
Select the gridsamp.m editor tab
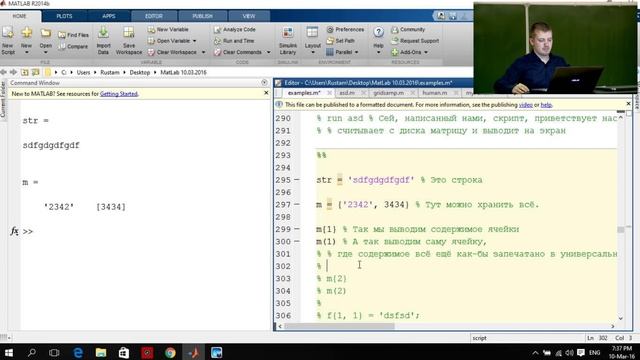(389, 93)
